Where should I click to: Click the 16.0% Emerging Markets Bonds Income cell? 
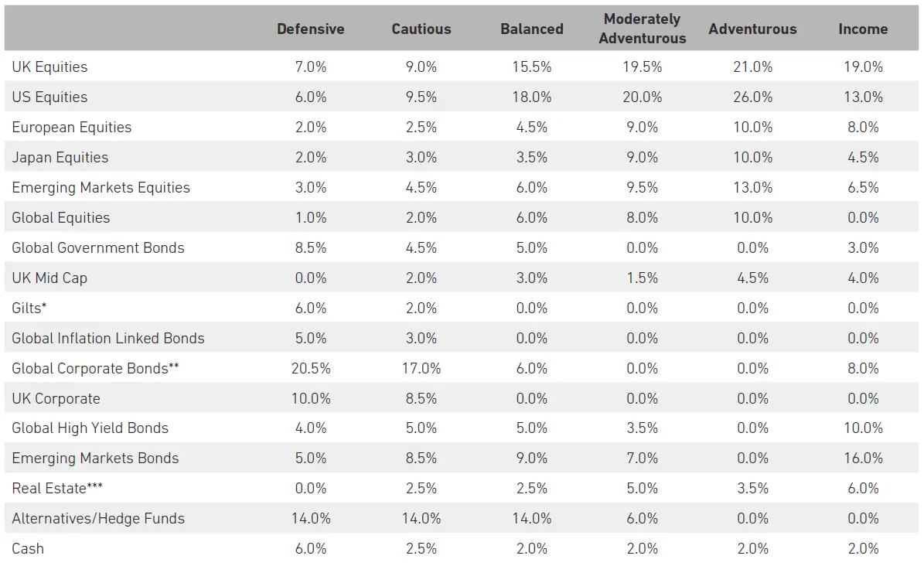[863, 459]
